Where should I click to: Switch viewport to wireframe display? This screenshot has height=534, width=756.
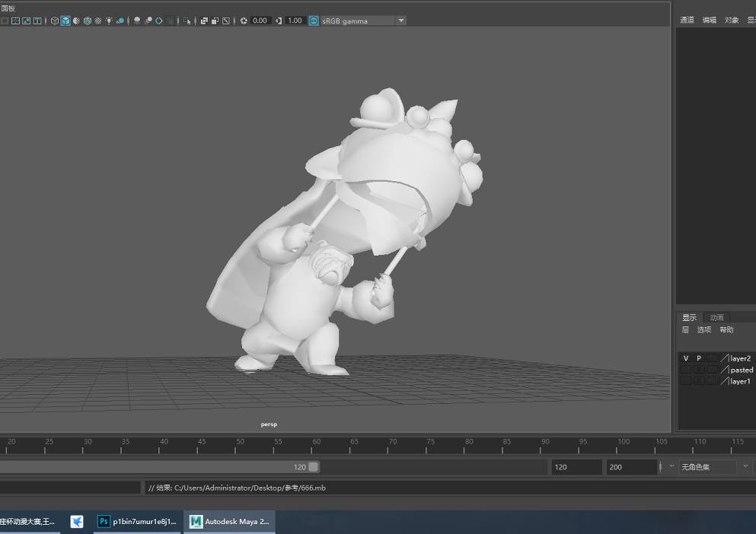coord(55,21)
